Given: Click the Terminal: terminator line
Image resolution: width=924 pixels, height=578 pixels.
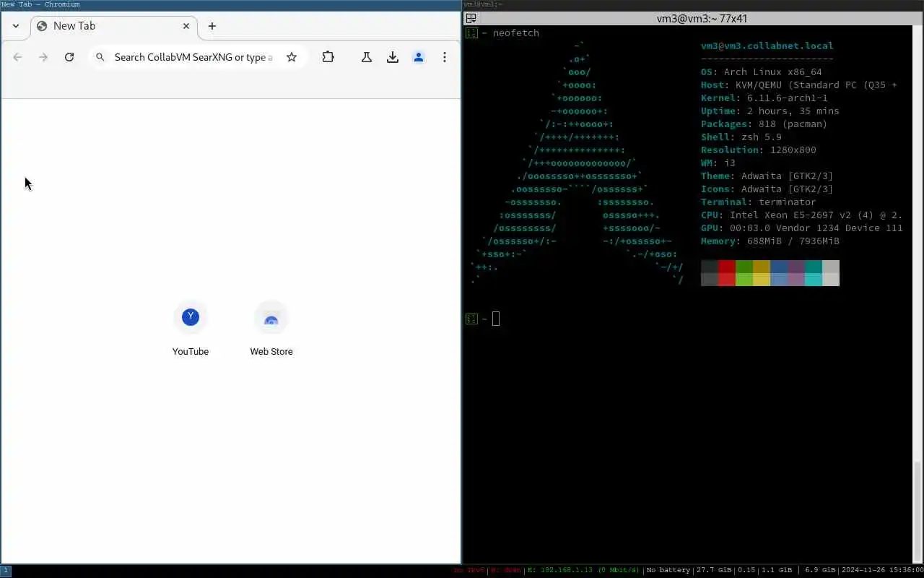Looking at the screenshot, I should (x=759, y=202).
